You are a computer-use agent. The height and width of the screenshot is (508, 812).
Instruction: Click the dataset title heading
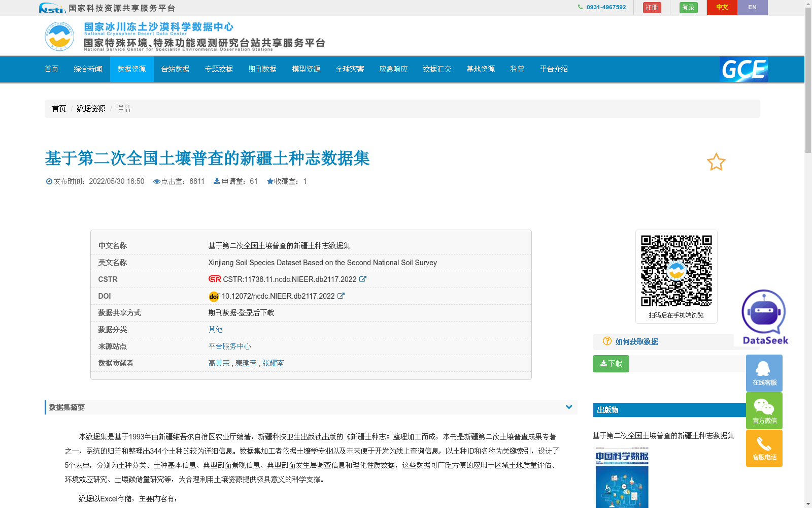click(207, 158)
